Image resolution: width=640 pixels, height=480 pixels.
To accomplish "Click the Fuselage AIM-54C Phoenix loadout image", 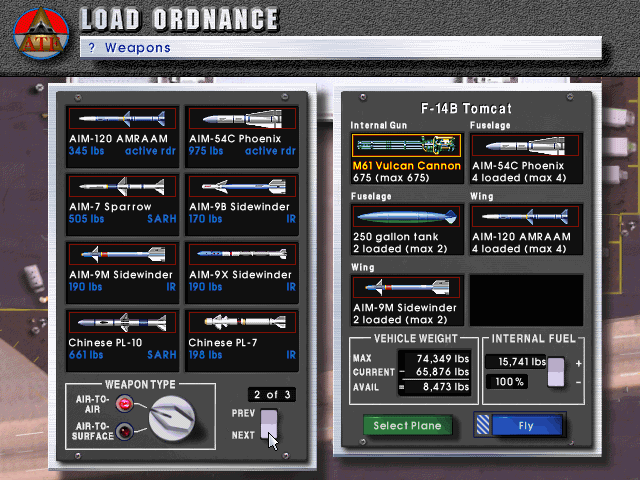I will coord(526,145).
